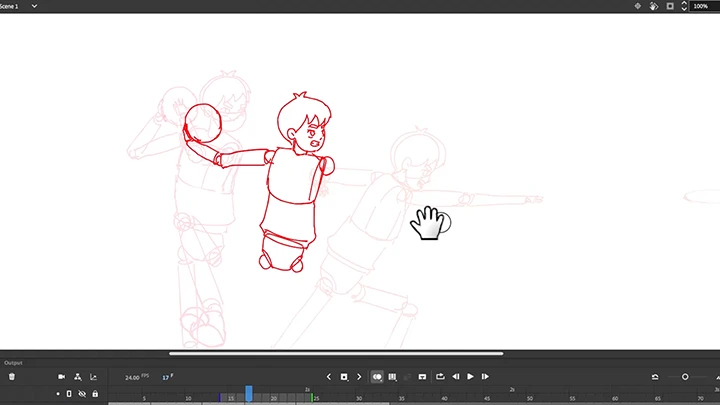Open the Scene 1 dropdown arrow
This screenshot has height=405, width=720.
(x=35, y=6)
